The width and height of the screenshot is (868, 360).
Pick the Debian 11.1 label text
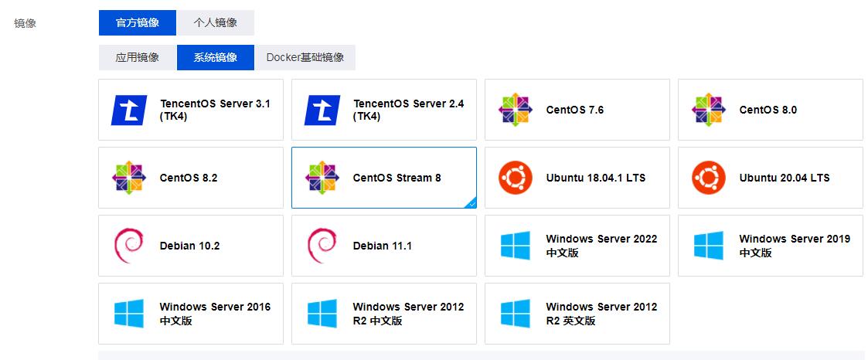coord(383,246)
